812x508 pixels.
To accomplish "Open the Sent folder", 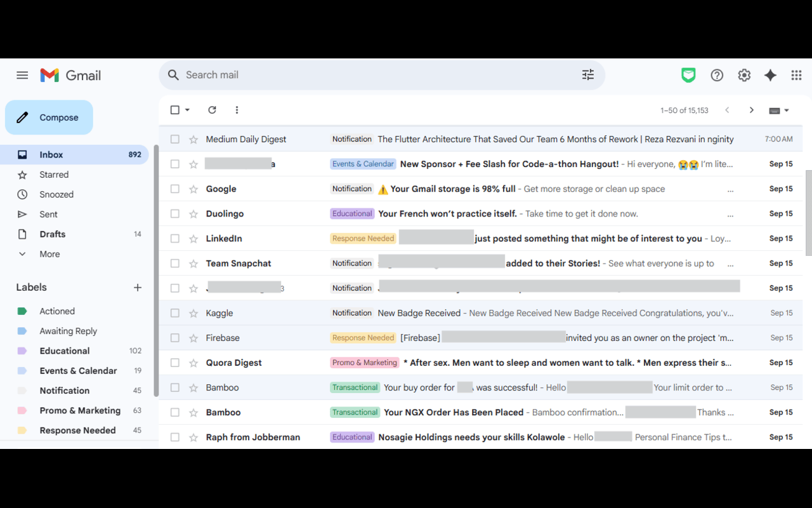I will tap(75, 214).
